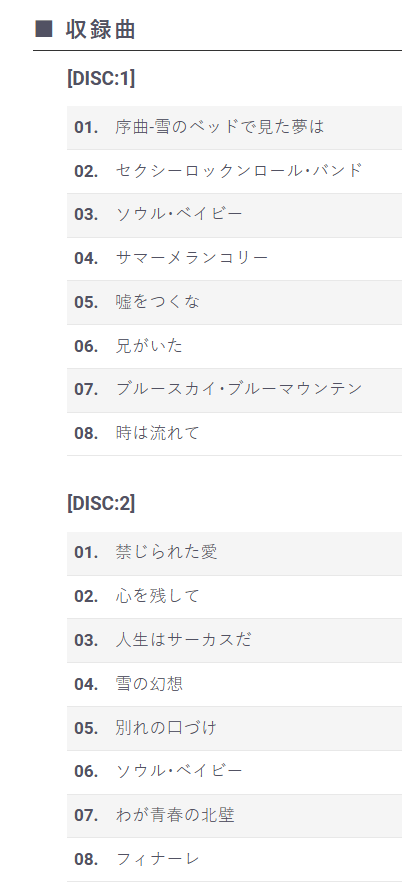Click the square icon beside 収録曲 heading
The height and width of the screenshot is (891, 402).
44,29
